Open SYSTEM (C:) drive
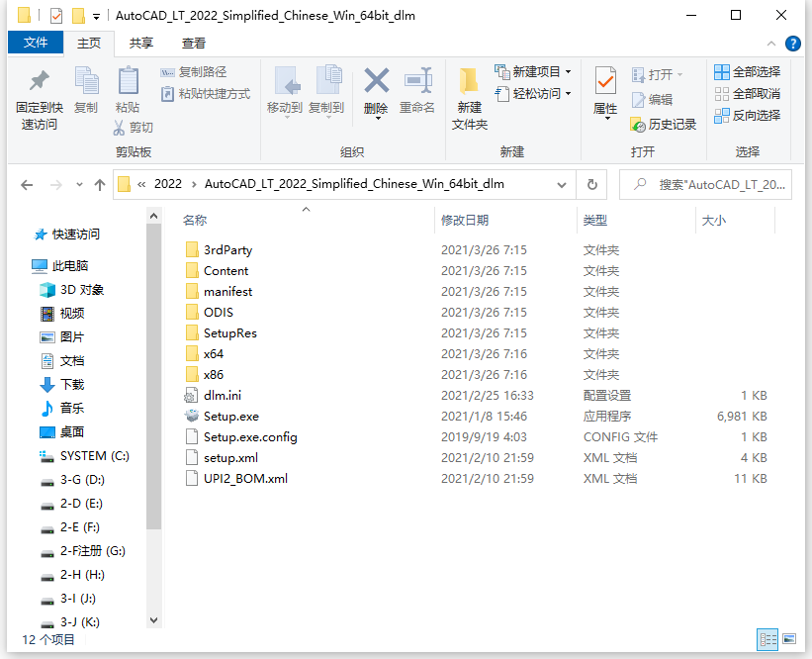This screenshot has width=812, height=659. (x=84, y=456)
